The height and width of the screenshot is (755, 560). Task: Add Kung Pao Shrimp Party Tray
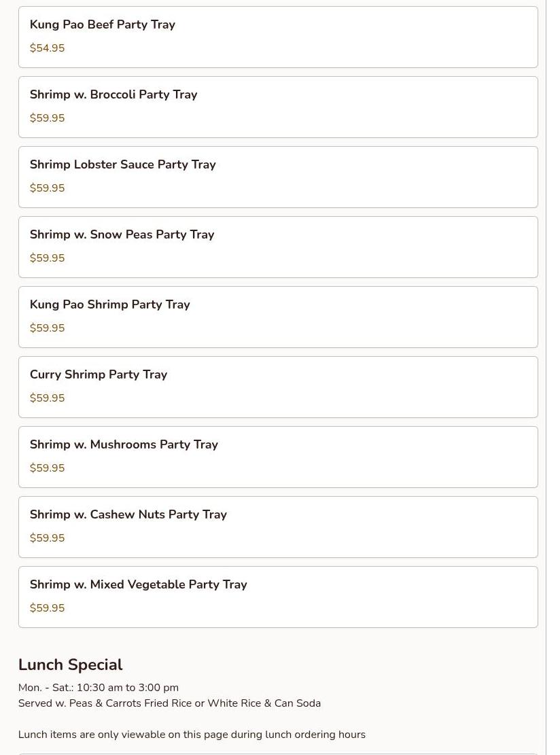click(109, 304)
